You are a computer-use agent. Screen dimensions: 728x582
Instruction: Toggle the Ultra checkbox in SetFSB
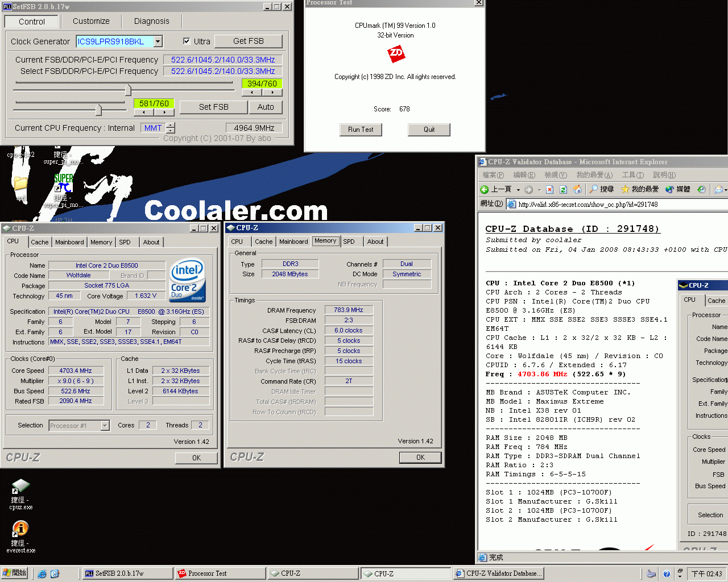pyautogui.click(x=187, y=41)
